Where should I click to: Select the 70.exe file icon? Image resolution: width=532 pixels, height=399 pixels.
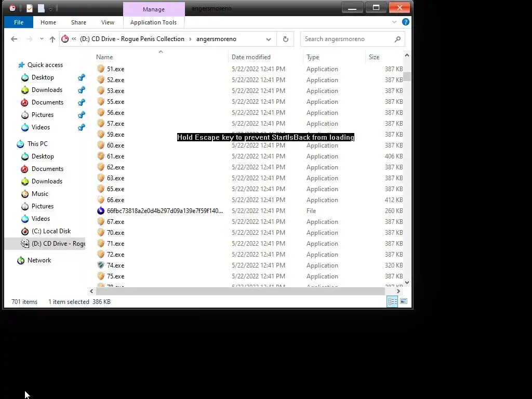(101, 232)
